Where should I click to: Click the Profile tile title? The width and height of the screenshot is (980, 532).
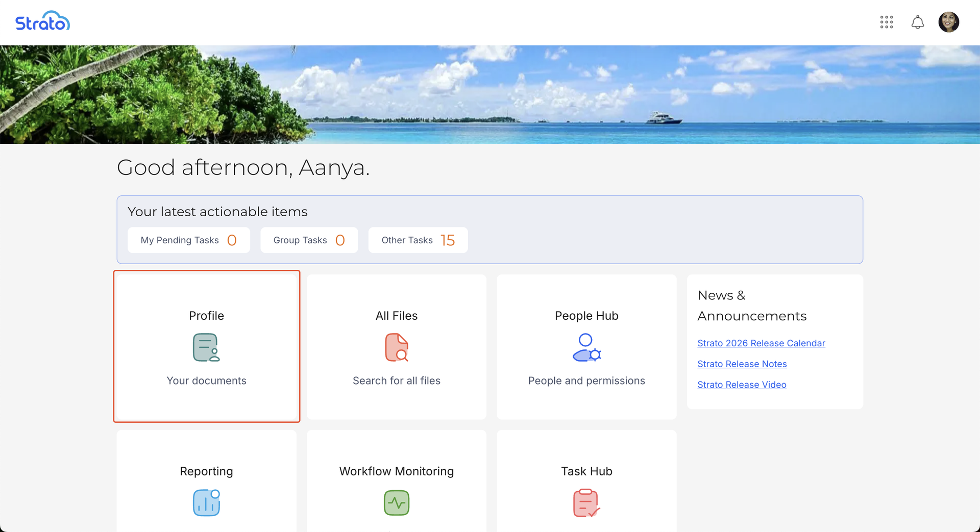(x=206, y=316)
